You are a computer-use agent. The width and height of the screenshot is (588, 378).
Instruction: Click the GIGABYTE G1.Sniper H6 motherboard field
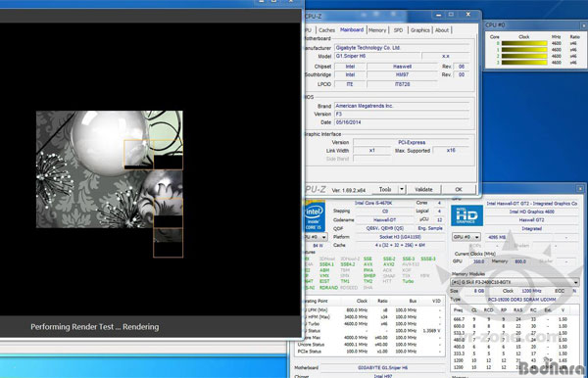[382, 368]
